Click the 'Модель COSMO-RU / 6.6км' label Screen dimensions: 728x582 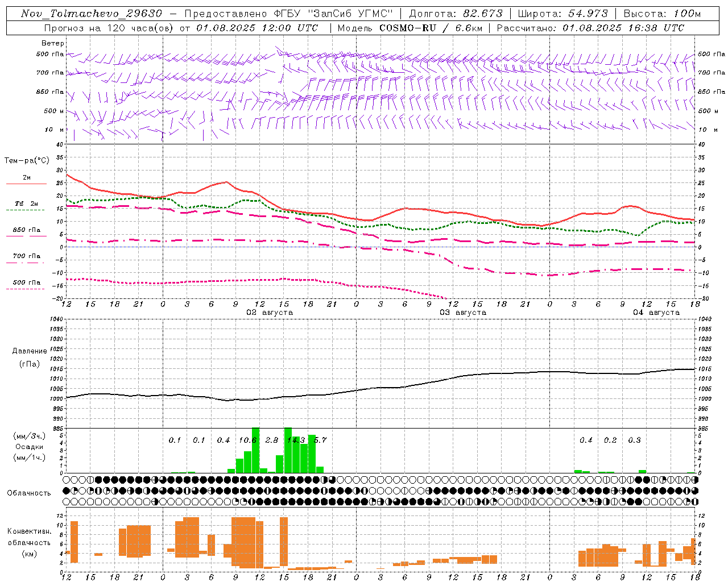click(x=409, y=28)
